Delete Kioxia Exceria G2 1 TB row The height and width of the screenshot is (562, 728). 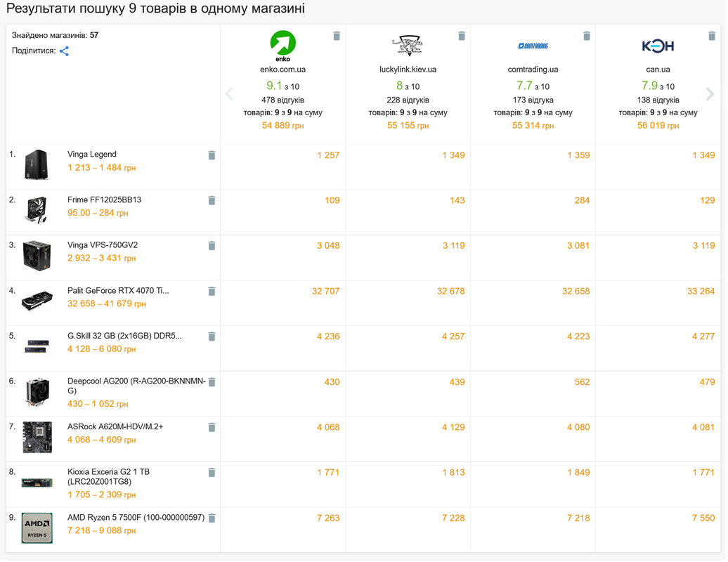212,473
